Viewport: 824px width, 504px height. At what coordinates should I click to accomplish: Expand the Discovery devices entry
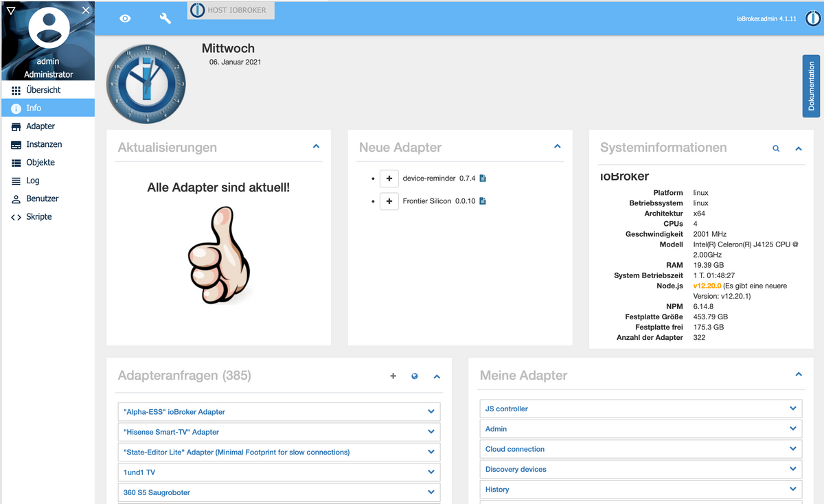click(641, 470)
